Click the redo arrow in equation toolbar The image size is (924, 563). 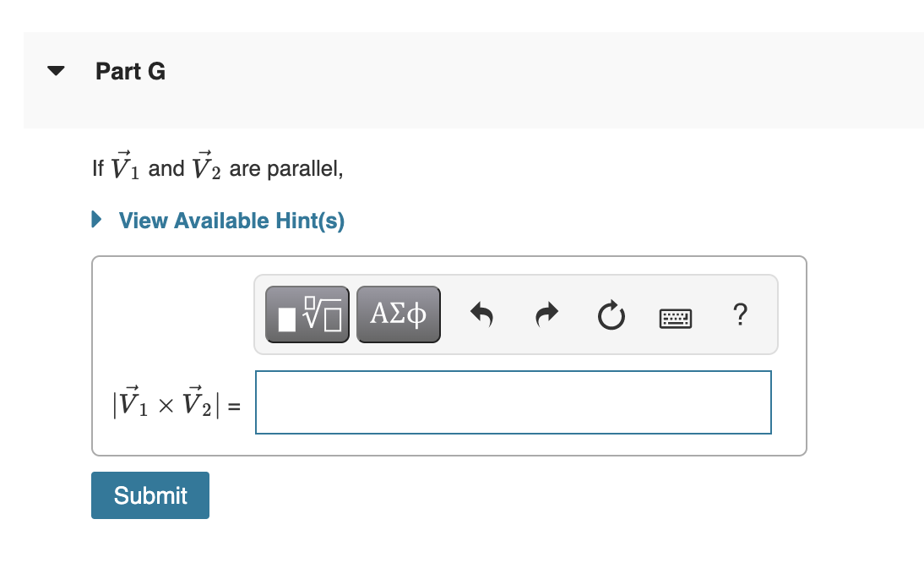(546, 314)
